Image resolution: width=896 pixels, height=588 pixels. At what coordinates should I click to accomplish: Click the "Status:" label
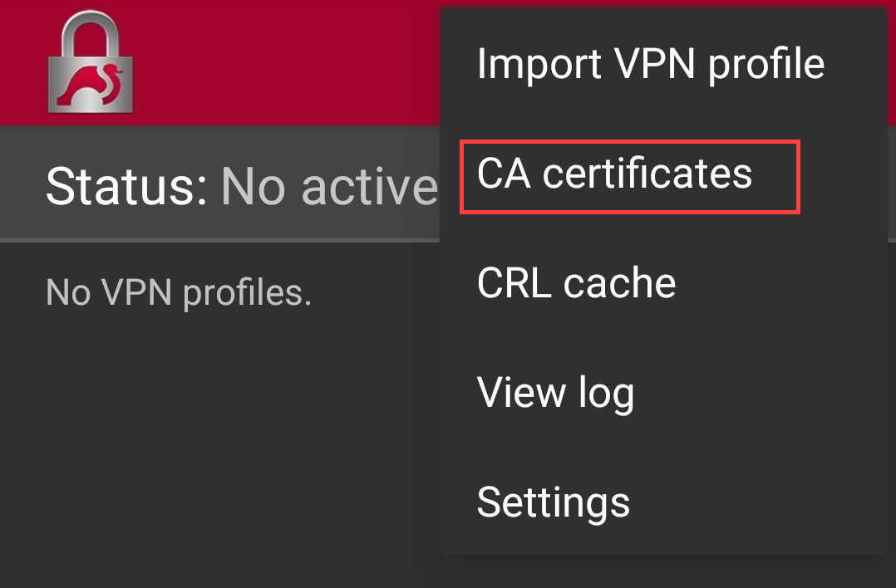click(126, 185)
